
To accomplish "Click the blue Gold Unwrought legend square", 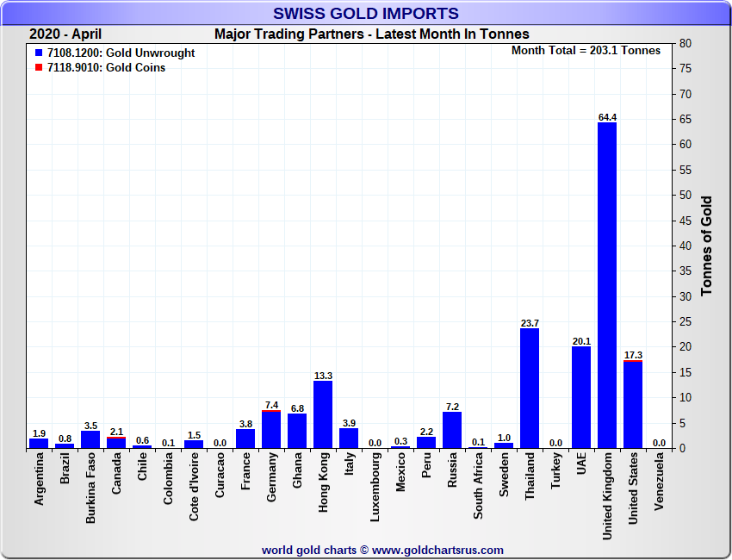I will (39, 53).
